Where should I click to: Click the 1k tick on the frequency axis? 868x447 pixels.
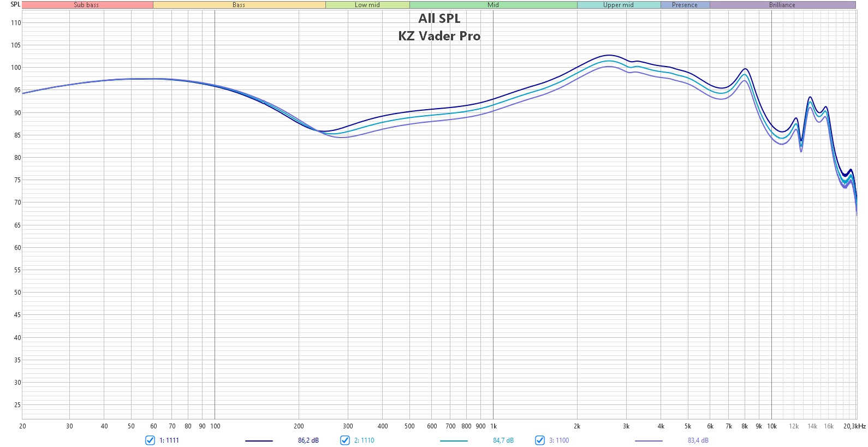tap(494, 426)
